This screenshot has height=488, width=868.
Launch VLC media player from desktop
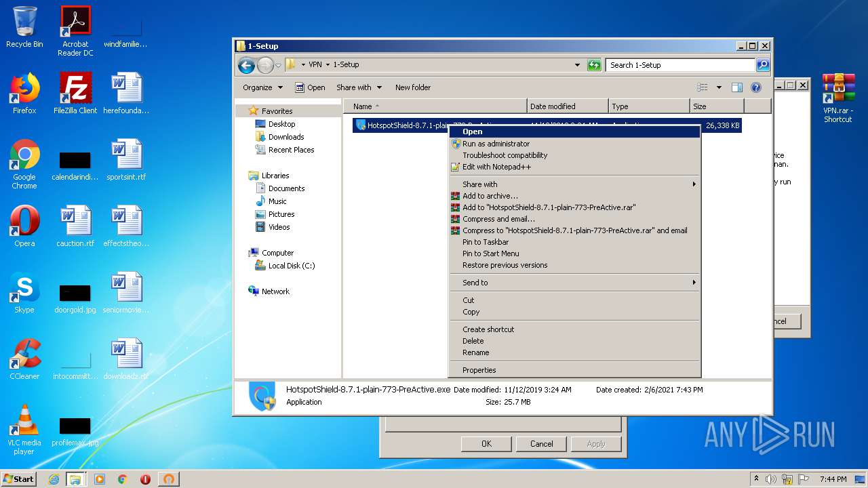24,430
